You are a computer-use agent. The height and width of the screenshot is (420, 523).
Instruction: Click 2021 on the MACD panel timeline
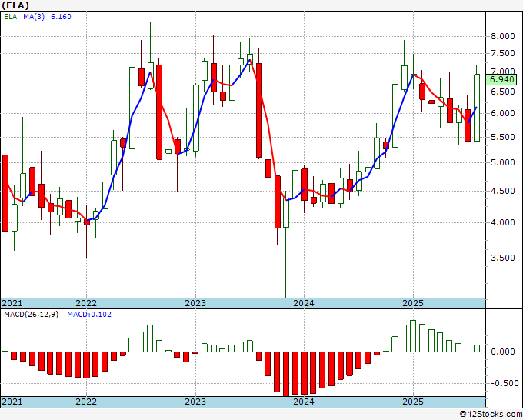(12, 402)
